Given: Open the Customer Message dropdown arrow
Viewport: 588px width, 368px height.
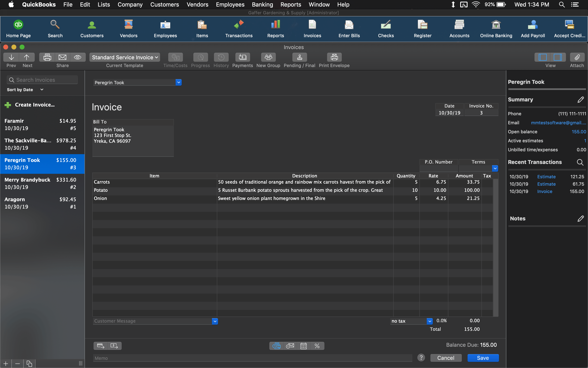Looking at the screenshot, I should 215,321.
